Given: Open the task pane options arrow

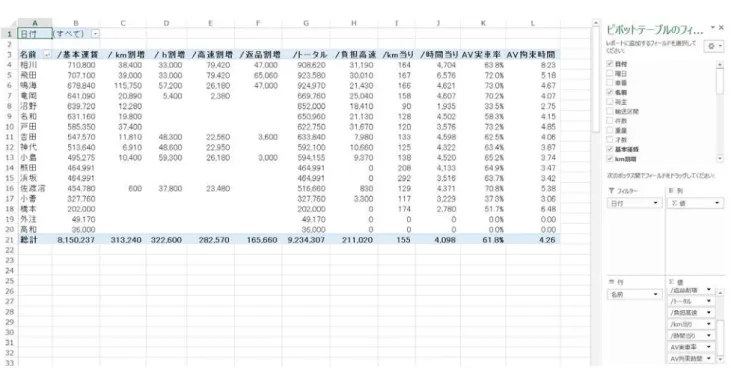Looking at the screenshot, I should pos(712,28).
